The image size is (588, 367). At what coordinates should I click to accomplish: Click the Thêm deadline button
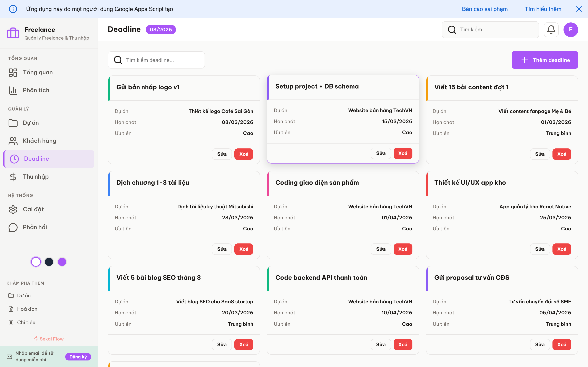[x=545, y=60]
